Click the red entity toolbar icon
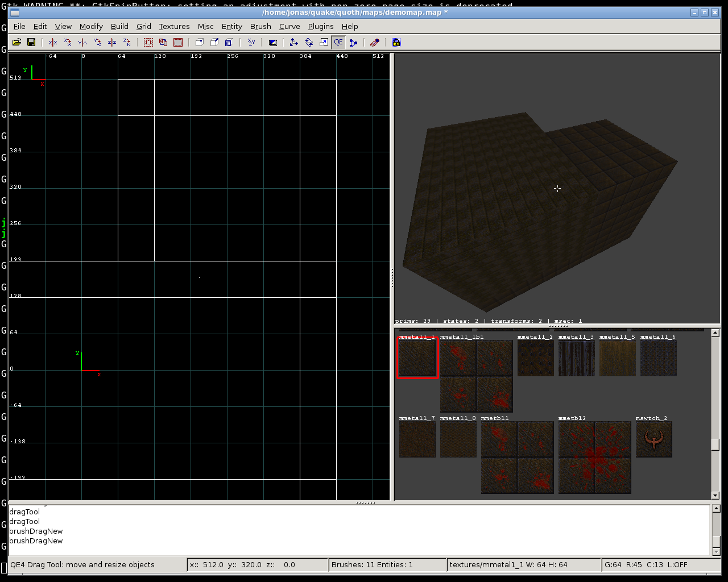 tap(375, 42)
